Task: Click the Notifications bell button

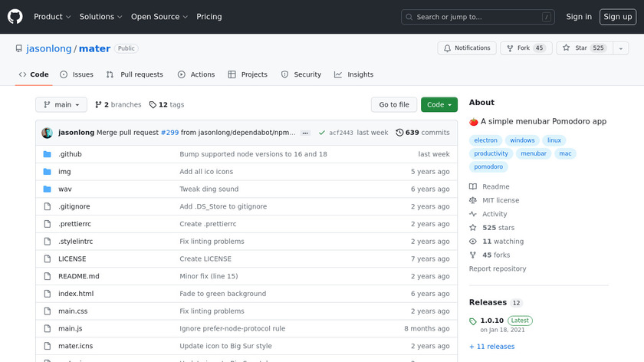Action: [x=466, y=48]
